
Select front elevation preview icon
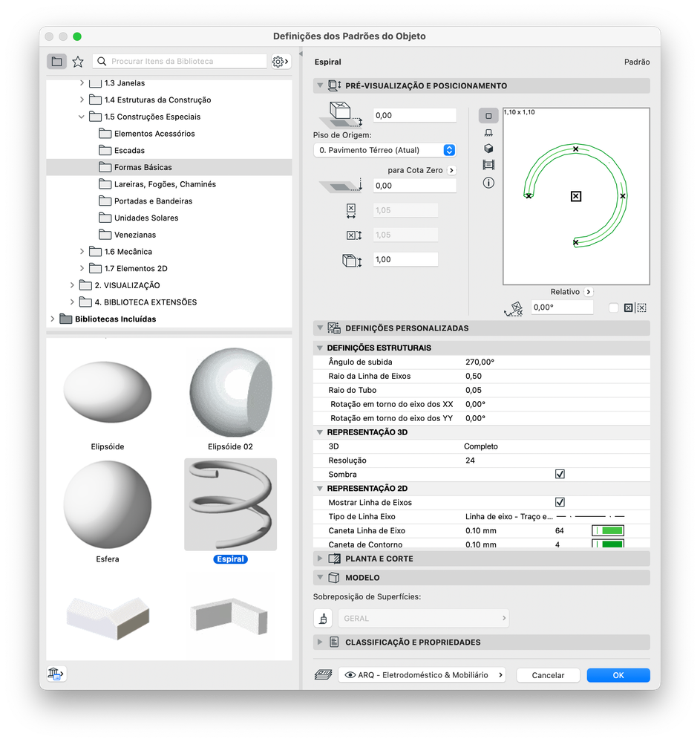[x=488, y=133]
